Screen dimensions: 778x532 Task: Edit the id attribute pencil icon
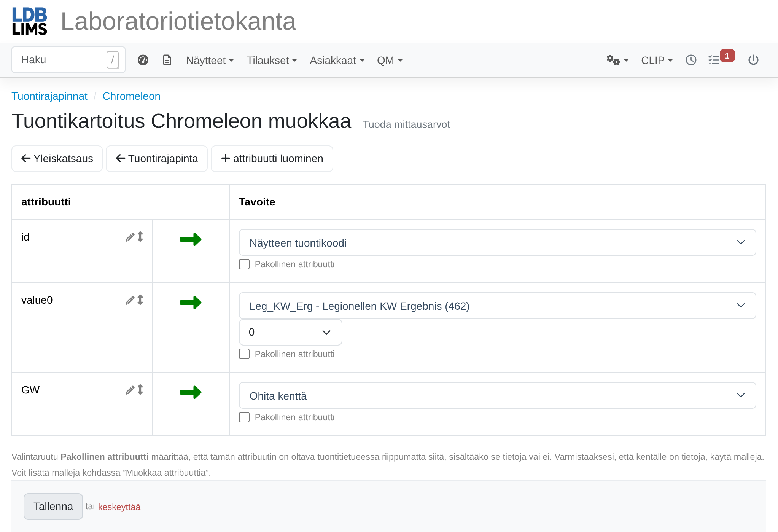[130, 237]
